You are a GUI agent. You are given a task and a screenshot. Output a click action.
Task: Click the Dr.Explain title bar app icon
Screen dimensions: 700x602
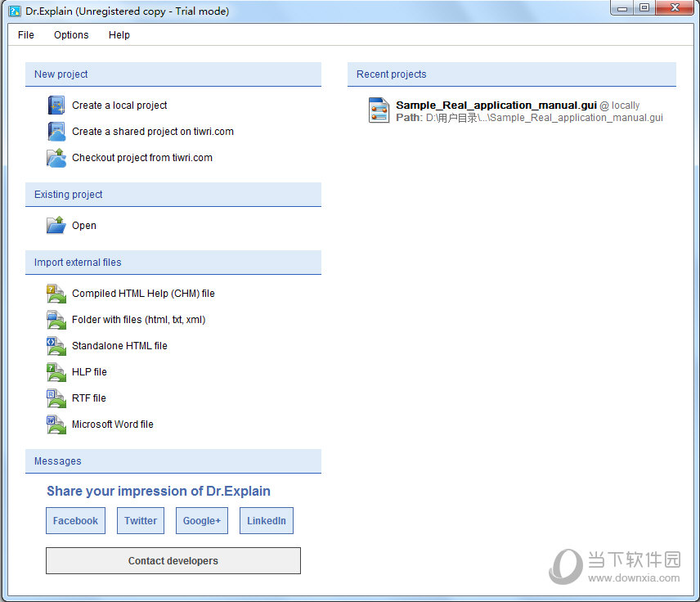pos(15,11)
